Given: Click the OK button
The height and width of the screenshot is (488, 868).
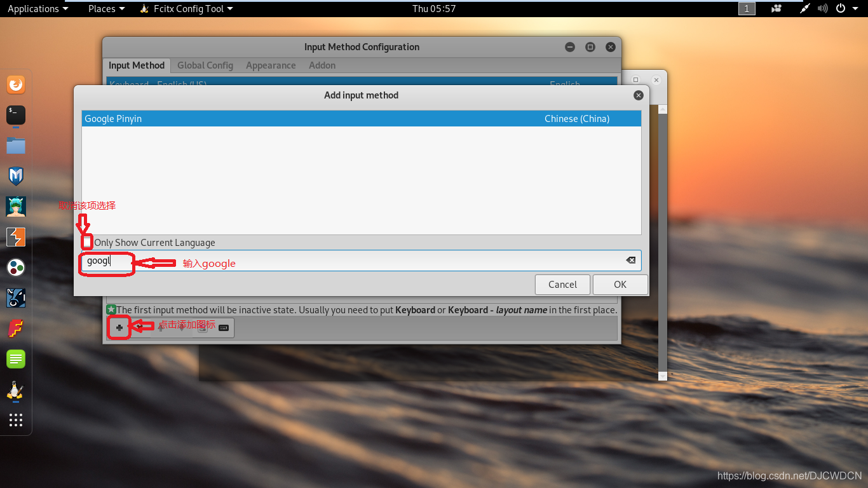Looking at the screenshot, I should click(620, 284).
